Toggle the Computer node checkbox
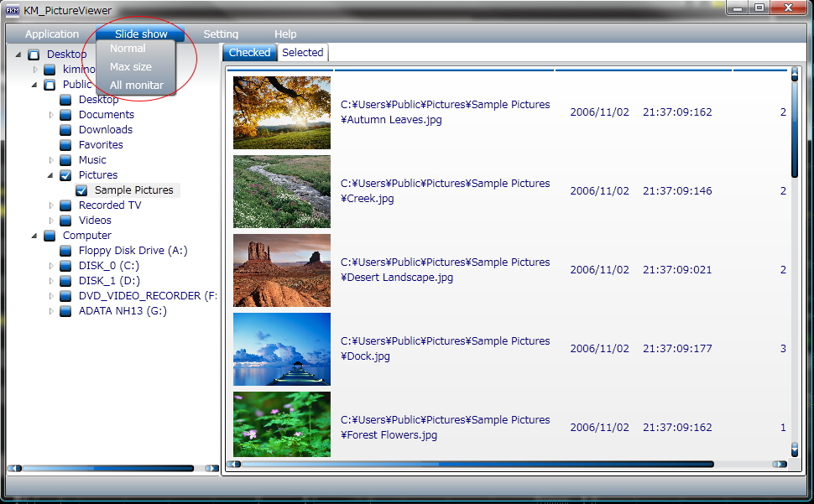Screen dimensions: 814x504 50,236
